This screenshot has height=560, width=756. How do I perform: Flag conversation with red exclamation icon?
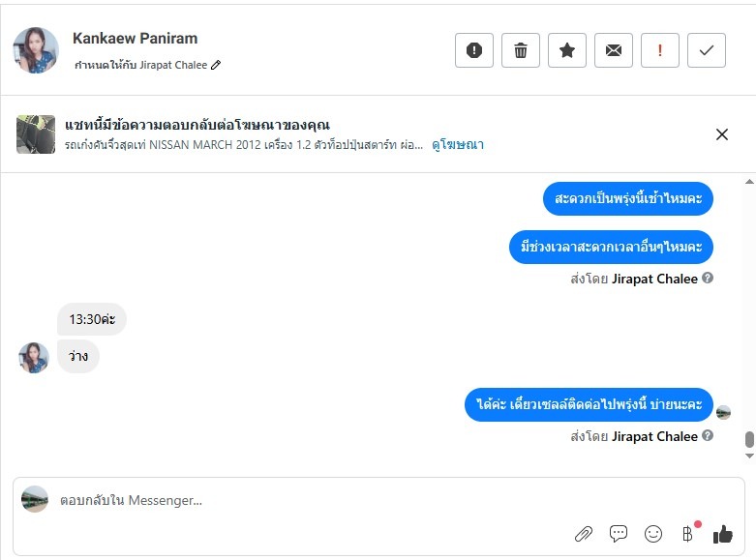660,50
